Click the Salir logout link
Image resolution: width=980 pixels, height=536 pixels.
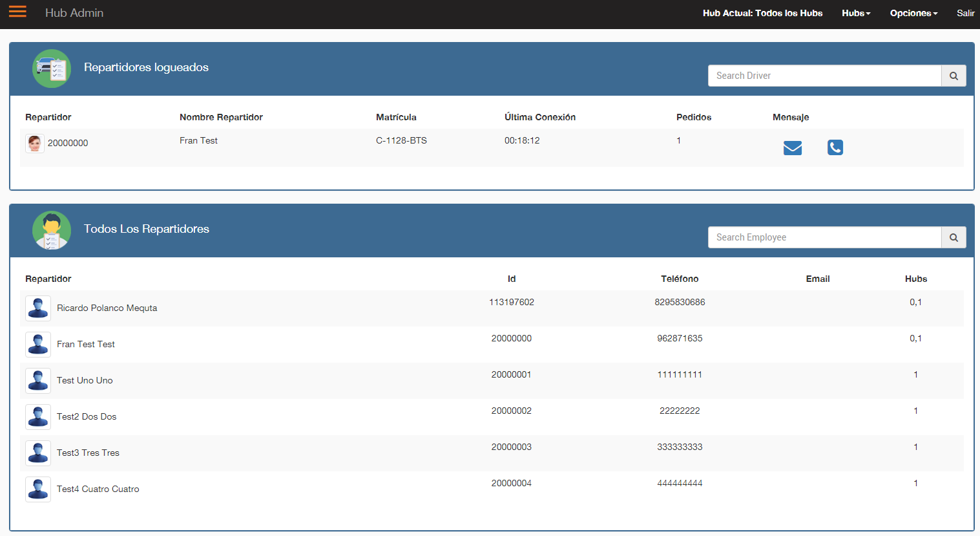click(x=966, y=13)
